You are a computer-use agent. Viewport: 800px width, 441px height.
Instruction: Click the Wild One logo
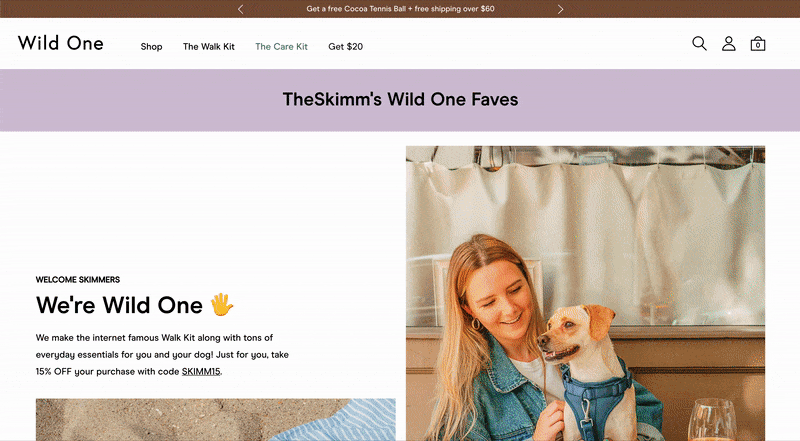tap(61, 43)
